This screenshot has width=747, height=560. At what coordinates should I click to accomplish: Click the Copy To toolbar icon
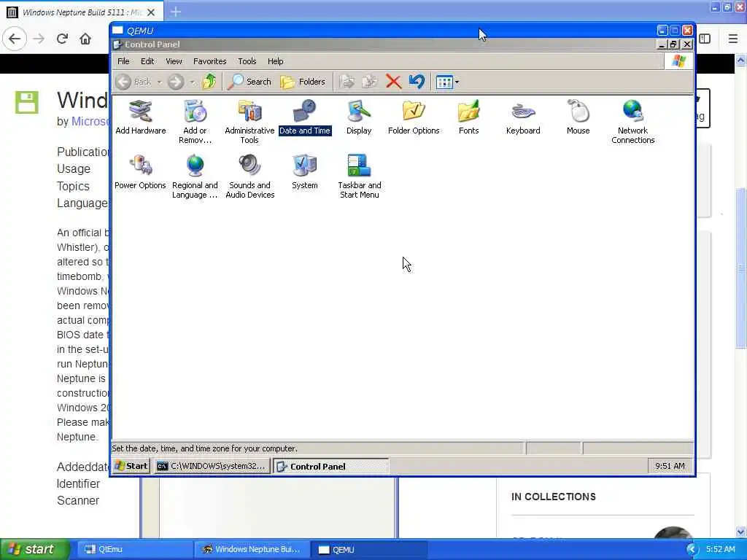[x=370, y=82]
